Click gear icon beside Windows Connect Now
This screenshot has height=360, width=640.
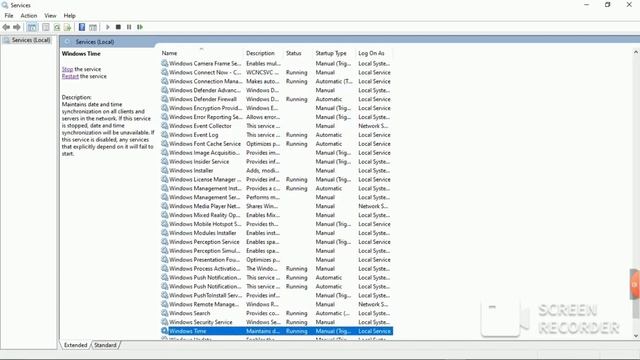164,72
